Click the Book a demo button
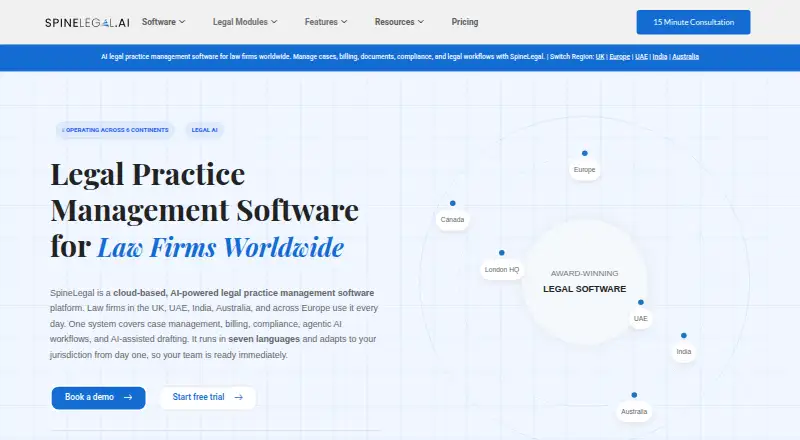Image resolution: width=800 pixels, height=440 pixels. (x=98, y=398)
